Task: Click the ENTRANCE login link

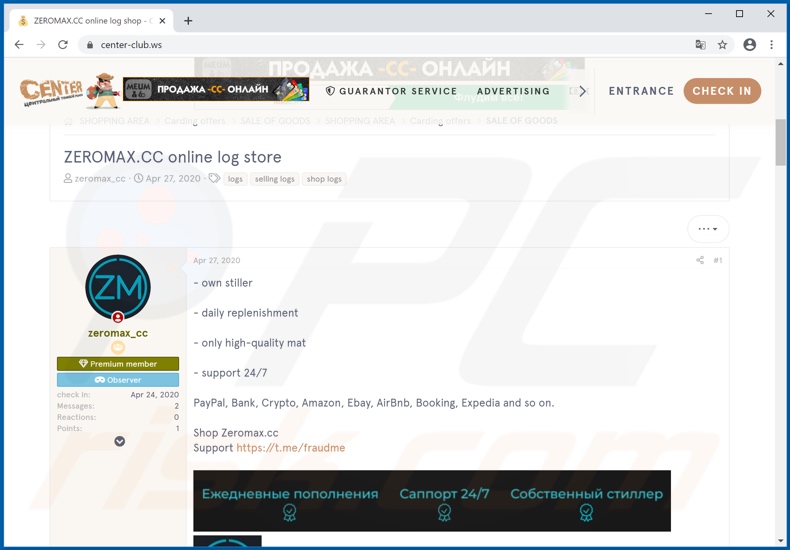Action: tap(641, 91)
